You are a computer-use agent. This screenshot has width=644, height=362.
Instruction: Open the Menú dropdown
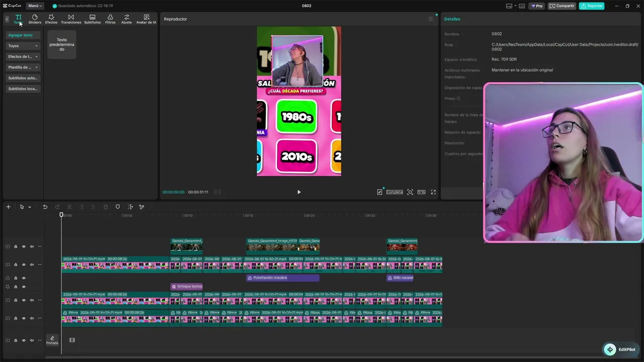pos(35,6)
